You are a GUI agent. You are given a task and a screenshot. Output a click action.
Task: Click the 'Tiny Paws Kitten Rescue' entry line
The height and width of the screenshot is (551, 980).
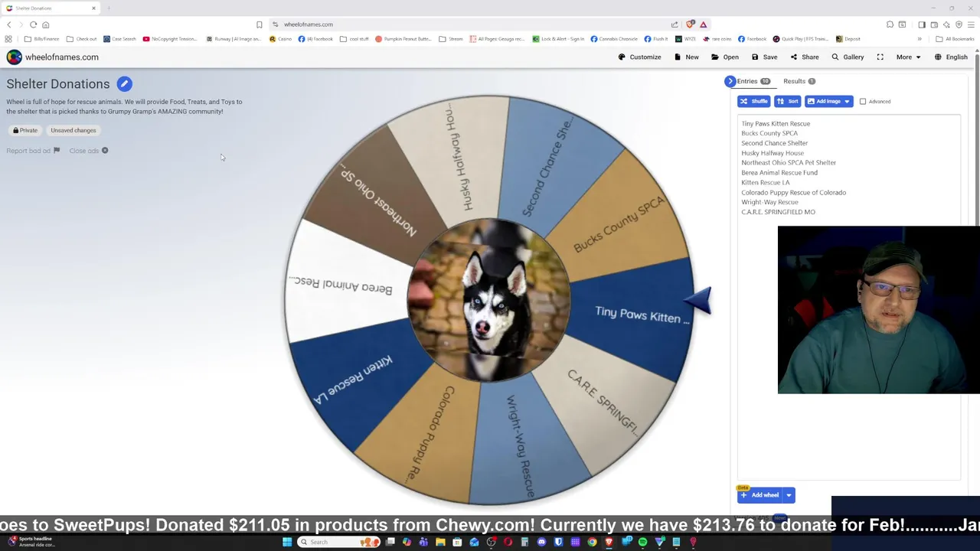pos(776,123)
